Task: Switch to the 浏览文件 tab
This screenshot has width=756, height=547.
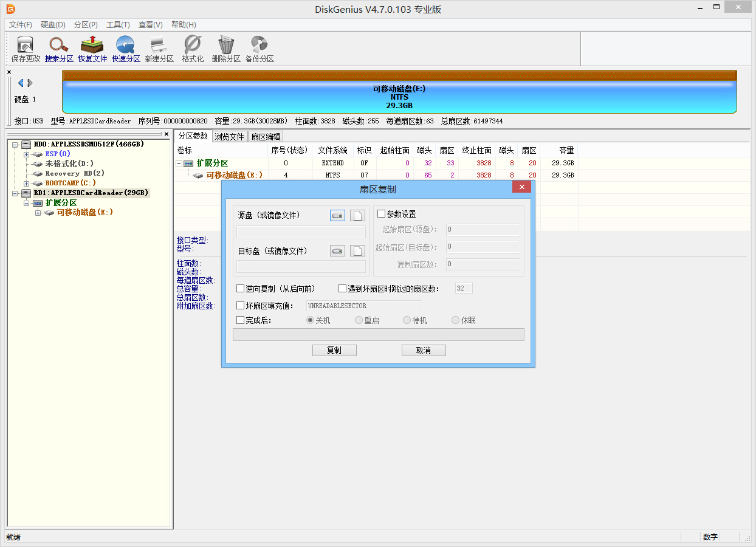Action: 229,137
